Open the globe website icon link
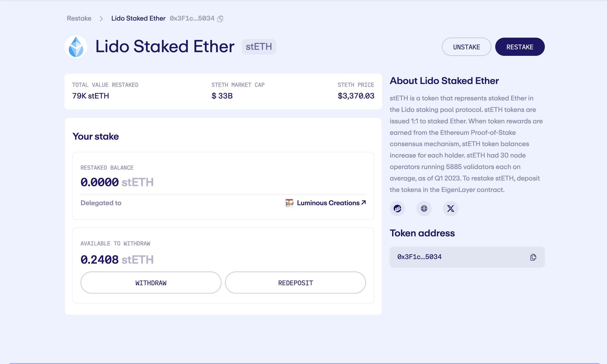The image size is (607, 364). point(424,209)
